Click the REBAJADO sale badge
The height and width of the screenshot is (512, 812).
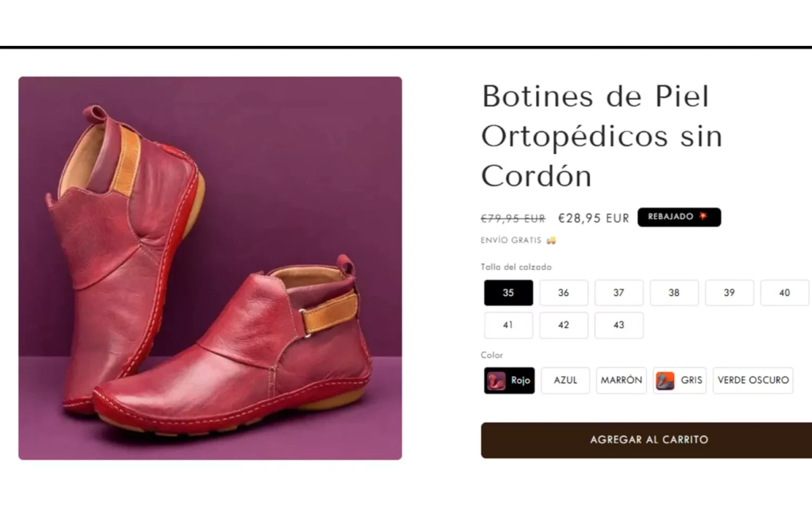(679, 217)
